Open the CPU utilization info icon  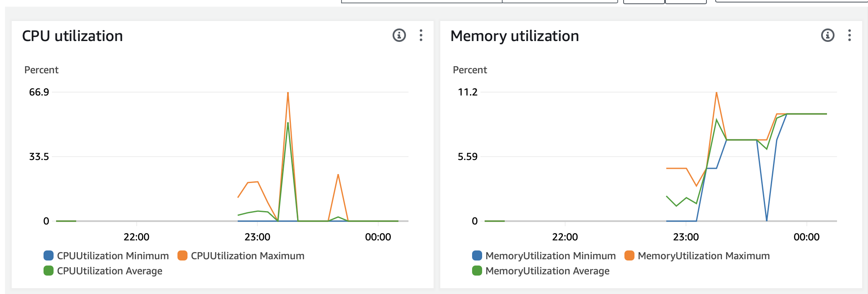[399, 35]
